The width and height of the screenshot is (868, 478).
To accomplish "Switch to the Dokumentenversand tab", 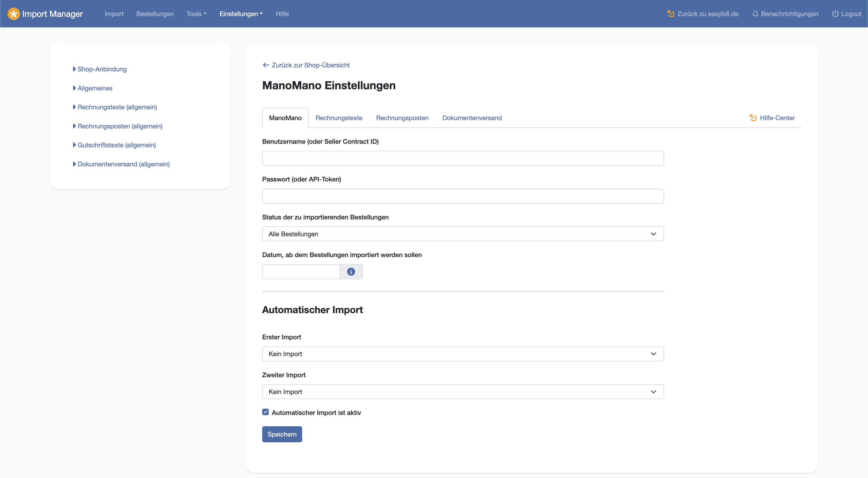I will pos(472,118).
